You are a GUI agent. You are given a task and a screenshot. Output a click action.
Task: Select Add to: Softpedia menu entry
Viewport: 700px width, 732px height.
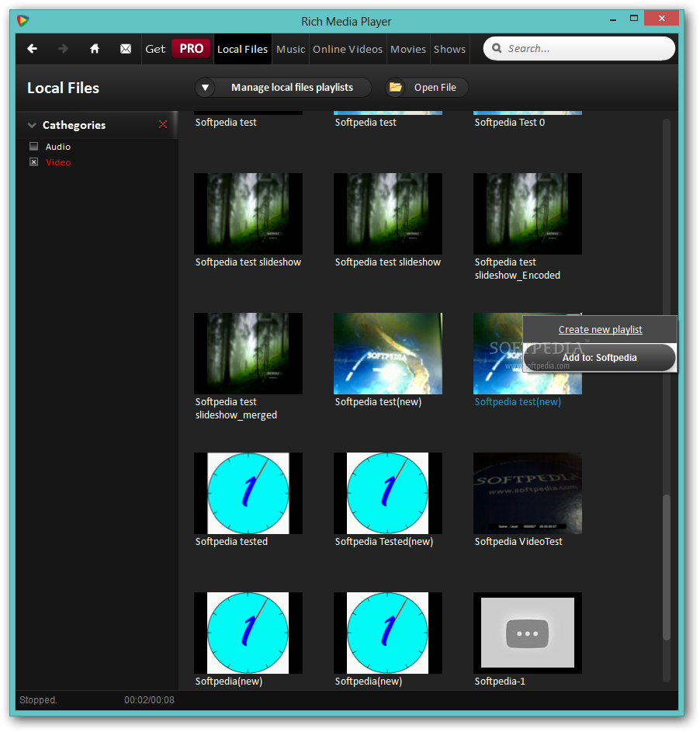[600, 358]
